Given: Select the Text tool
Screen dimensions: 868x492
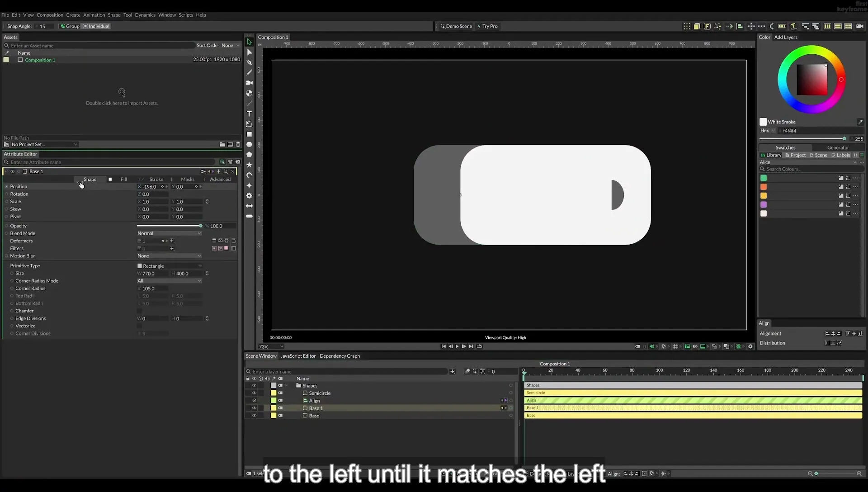Looking at the screenshot, I should tap(249, 114).
